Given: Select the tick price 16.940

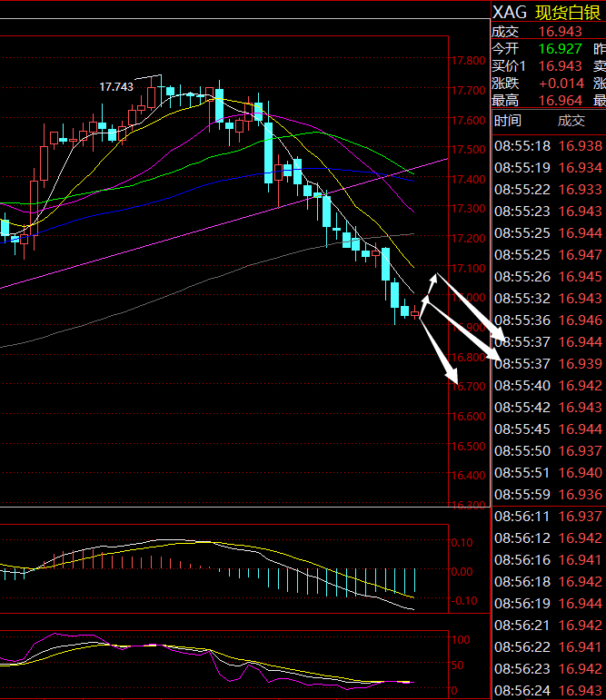Looking at the screenshot, I should coord(580,473).
